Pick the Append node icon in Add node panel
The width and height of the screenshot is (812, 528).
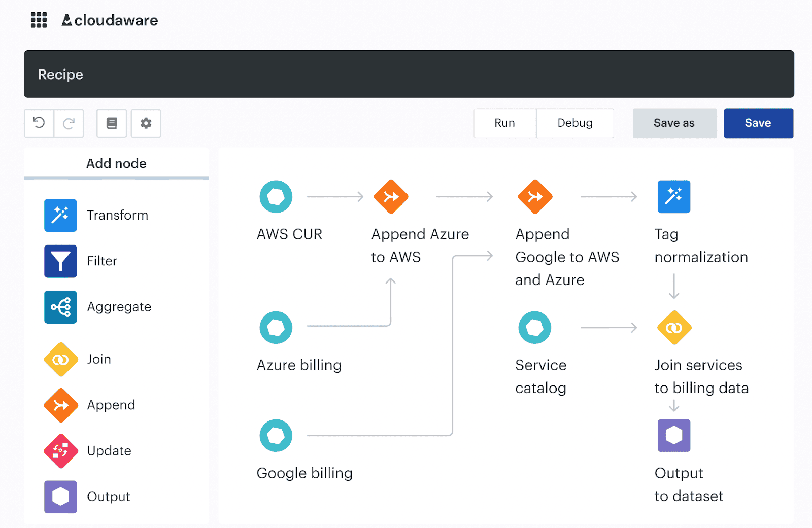coord(61,405)
